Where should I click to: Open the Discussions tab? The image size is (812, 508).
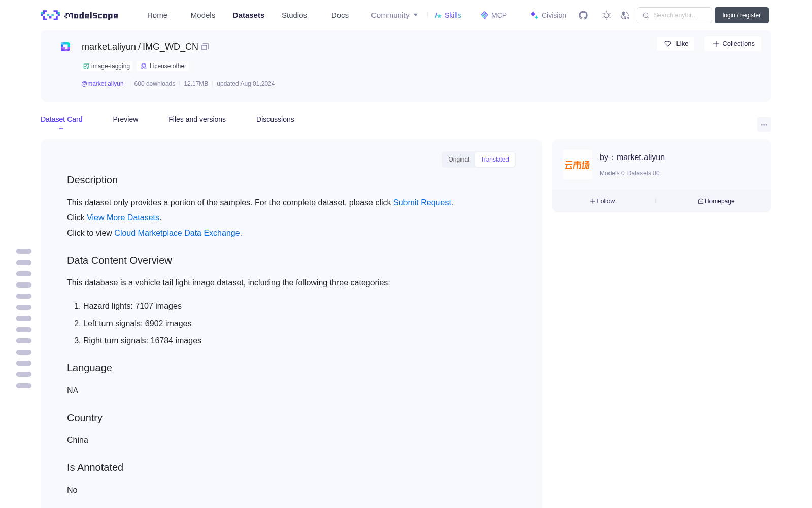275,119
